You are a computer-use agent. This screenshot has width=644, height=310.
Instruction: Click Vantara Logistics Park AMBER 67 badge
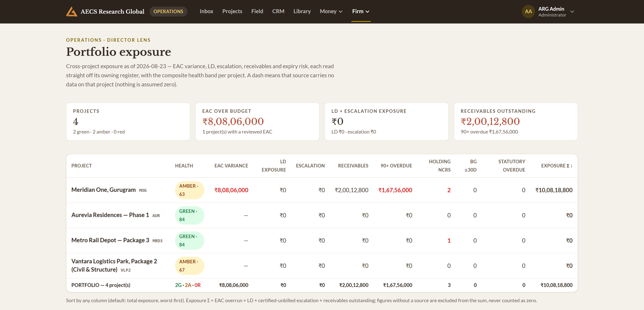coord(189,266)
